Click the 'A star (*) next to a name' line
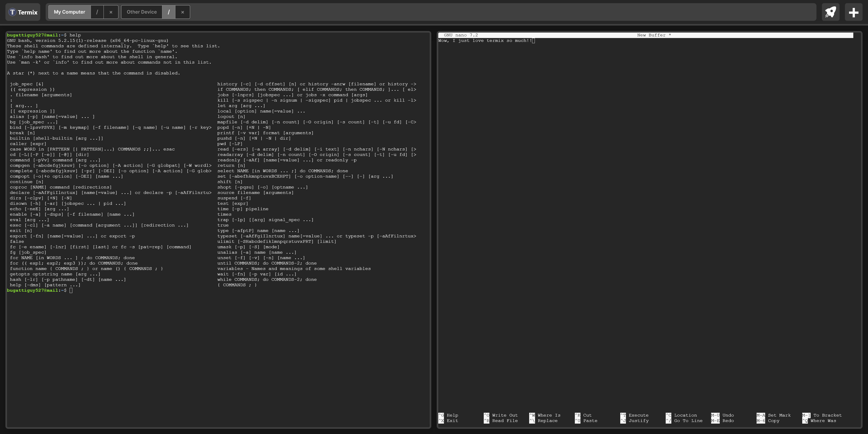This screenshot has height=434, width=868. 93,73
